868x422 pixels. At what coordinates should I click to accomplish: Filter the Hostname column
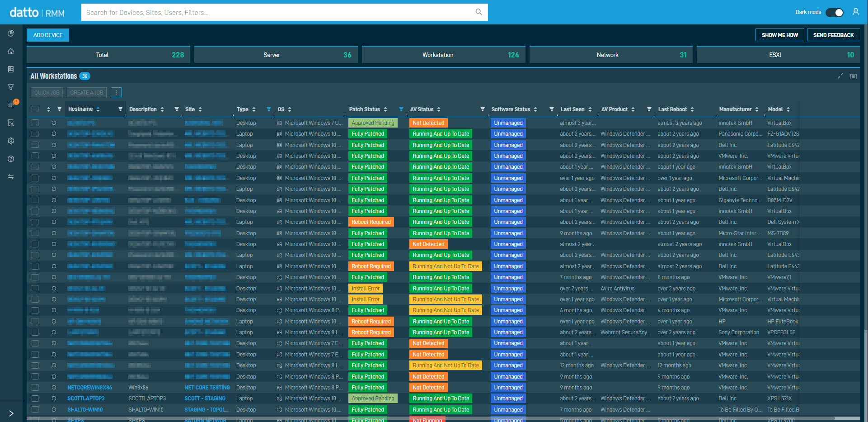[120, 109]
